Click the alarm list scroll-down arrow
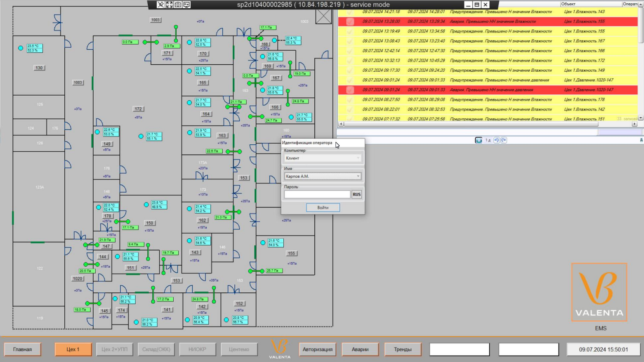This screenshot has width=644, height=362. (640, 118)
